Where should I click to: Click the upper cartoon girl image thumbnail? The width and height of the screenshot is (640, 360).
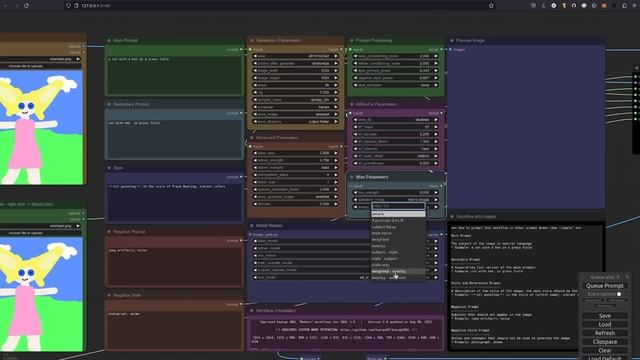click(x=41, y=127)
